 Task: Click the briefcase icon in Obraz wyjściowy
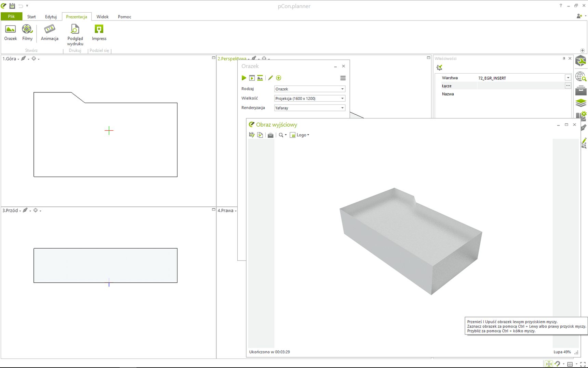point(270,135)
